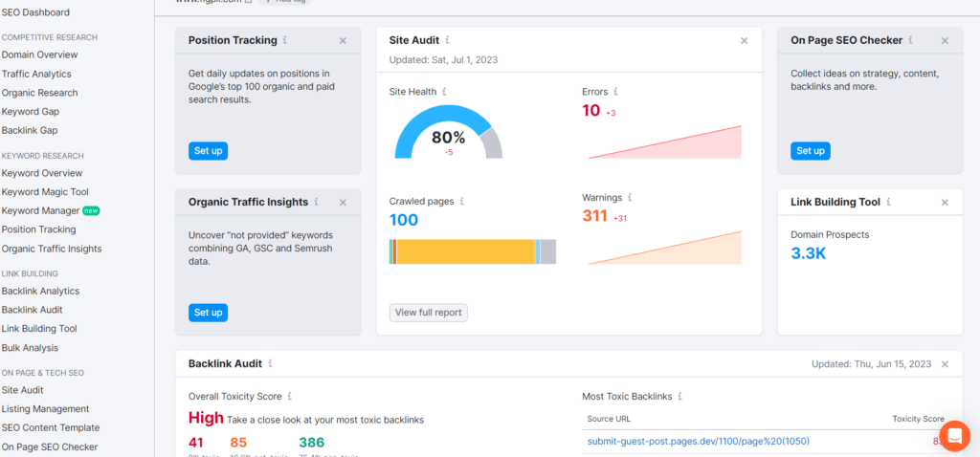Open Backlink Audit in sidebar
Screen dimensions: 980x457
(32, 310)
